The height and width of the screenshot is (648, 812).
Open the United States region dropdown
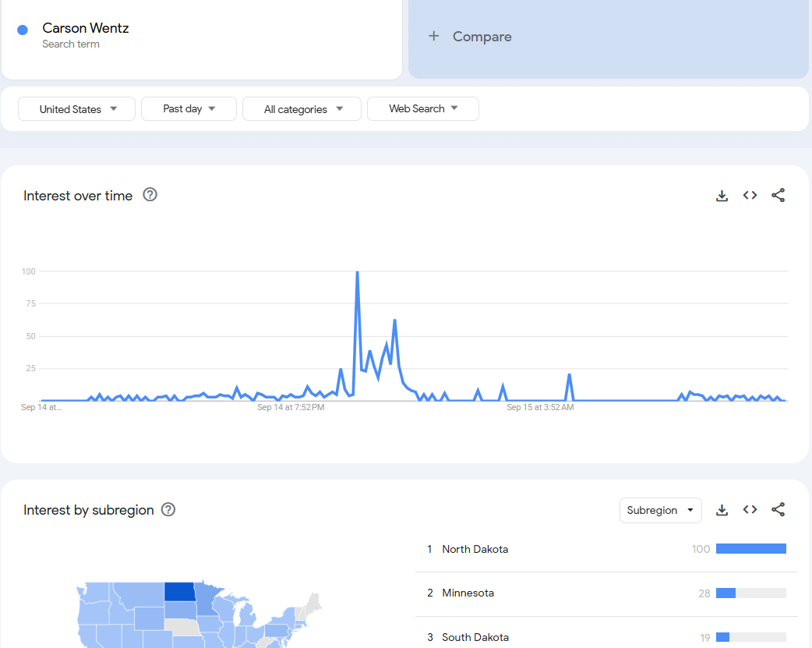76,109
